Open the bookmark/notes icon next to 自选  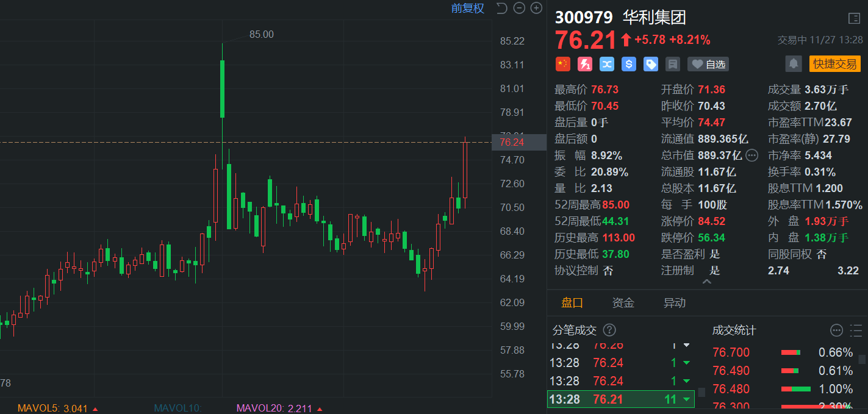point(672,64)
